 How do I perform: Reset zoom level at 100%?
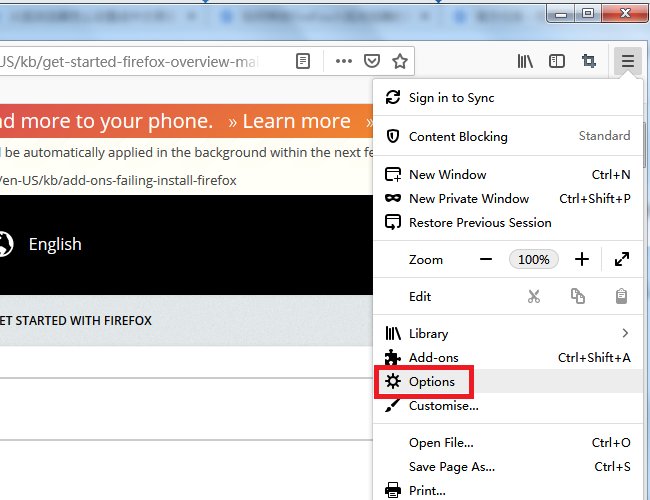pos(533,259)
